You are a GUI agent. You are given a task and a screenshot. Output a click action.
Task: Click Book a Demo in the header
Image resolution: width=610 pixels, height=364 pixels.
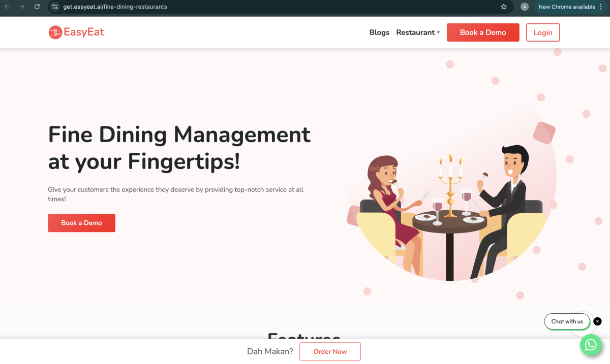tap(483, 32)
